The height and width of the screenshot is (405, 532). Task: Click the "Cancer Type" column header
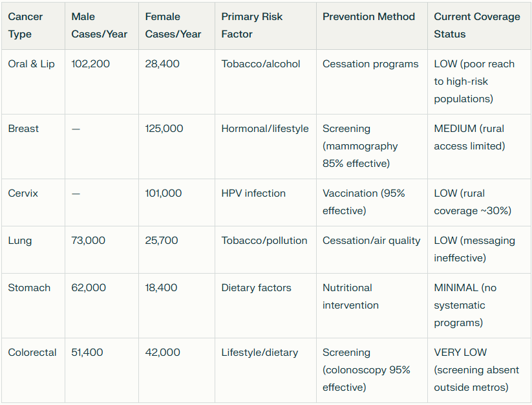pyautogui.click(x=26, y=25)
